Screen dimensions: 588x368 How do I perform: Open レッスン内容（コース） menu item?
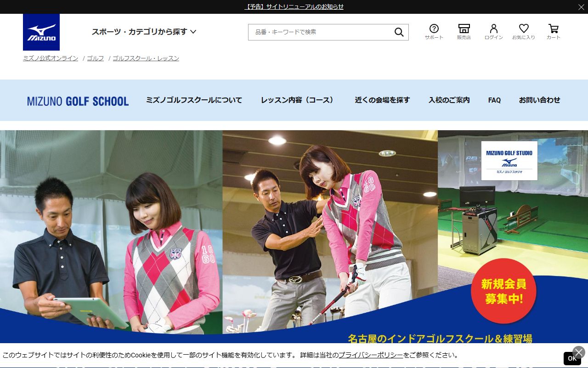[299, 100]
